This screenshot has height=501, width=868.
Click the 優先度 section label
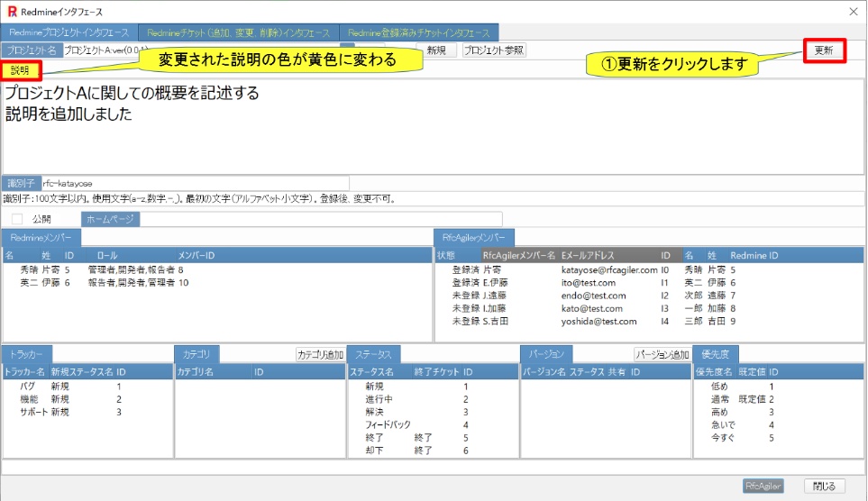tap(715, 354)
